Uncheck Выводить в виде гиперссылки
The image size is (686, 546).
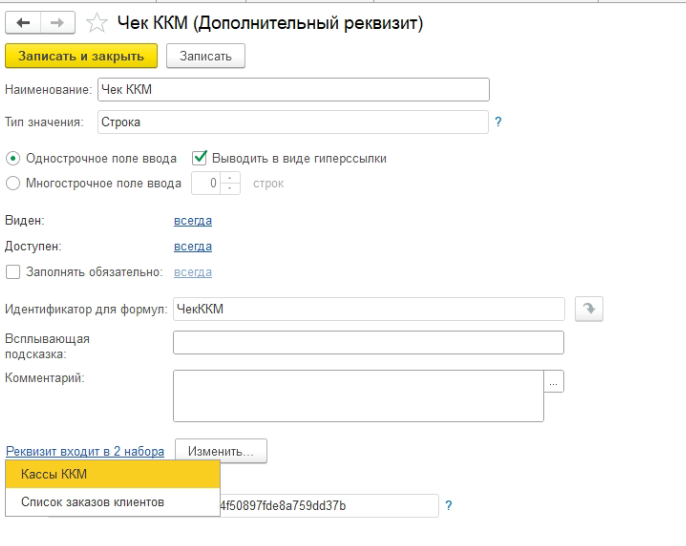199,158
